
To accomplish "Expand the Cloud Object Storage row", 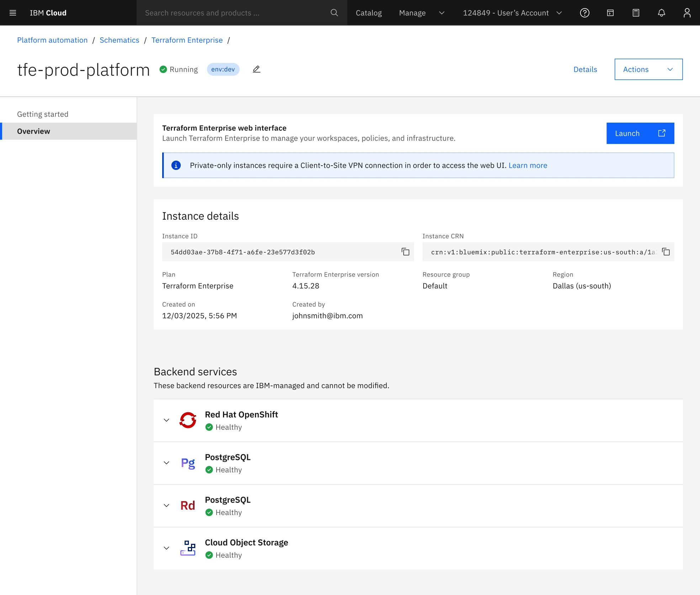I will (x=166, y=548).
